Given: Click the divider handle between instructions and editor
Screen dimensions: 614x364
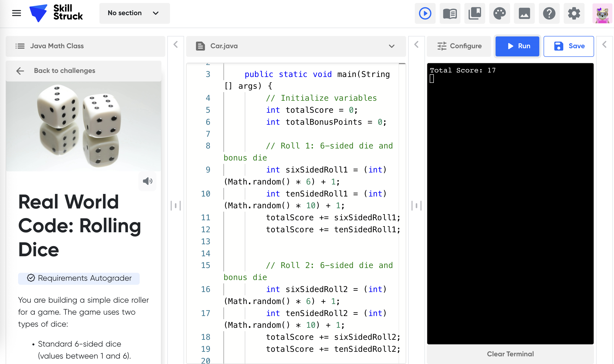Looking at the screenshot, I should point(176,206).
